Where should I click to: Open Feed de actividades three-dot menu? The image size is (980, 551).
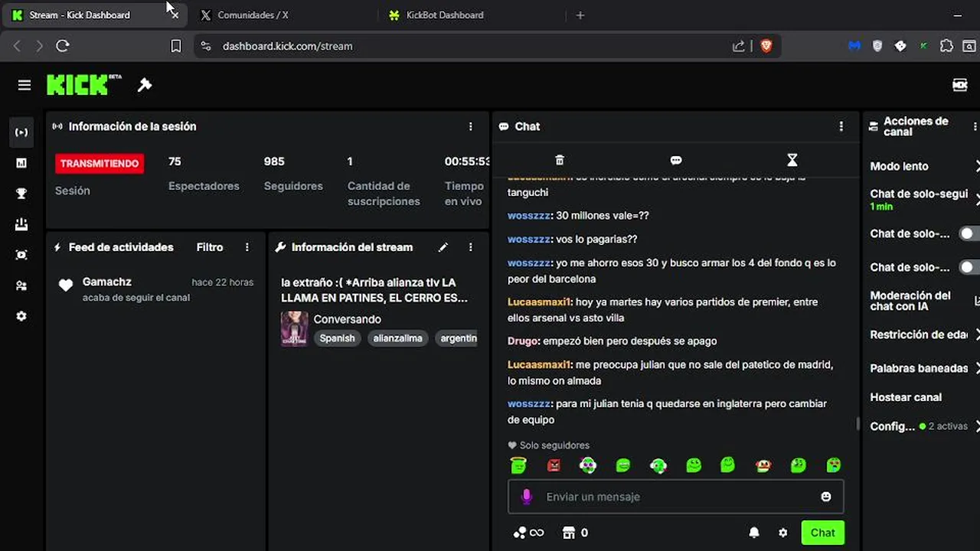click(x=247, y=247)
